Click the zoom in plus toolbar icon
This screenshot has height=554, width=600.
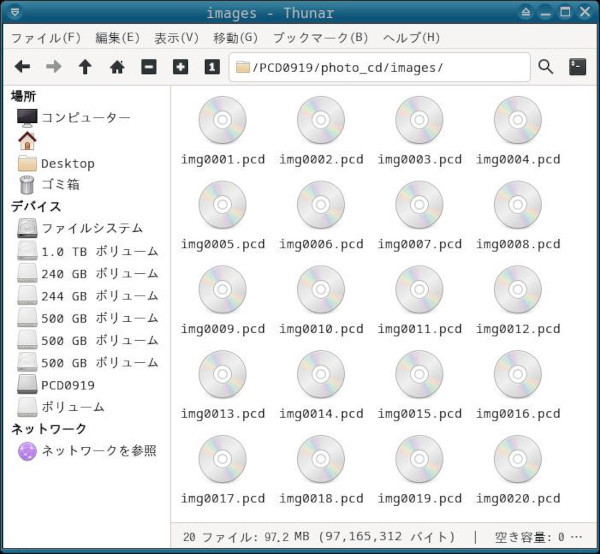point(180,67)
